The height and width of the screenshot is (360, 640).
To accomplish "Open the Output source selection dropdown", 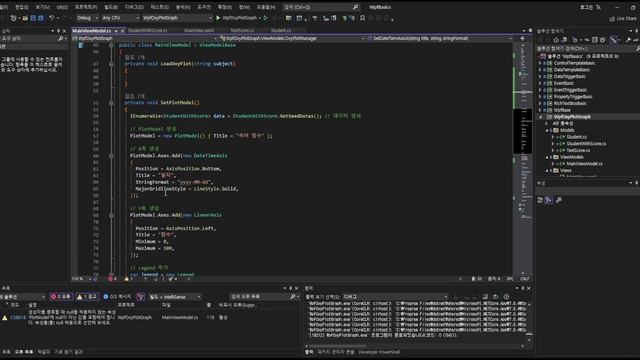I will (x=395, y=297).
